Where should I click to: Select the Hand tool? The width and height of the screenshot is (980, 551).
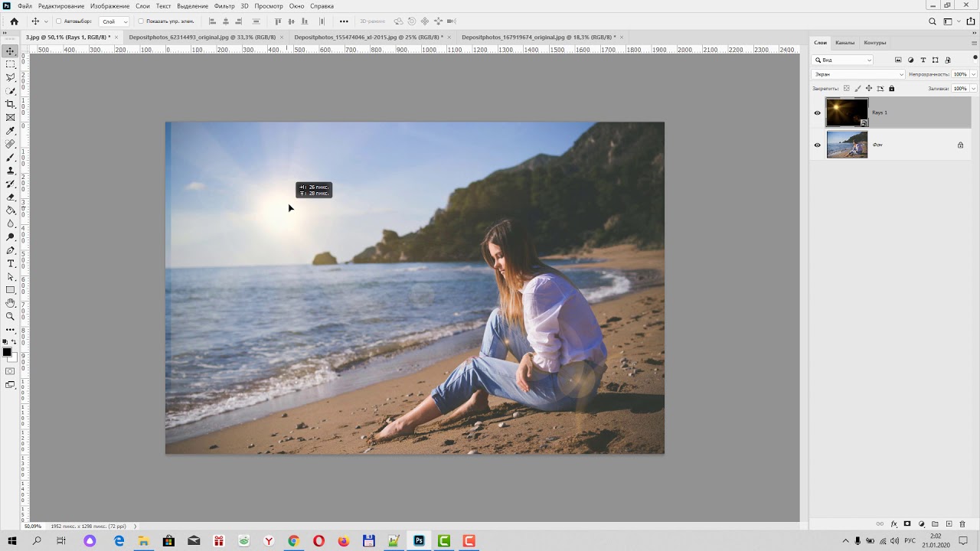pyautogui.click(x=10, y=303)
